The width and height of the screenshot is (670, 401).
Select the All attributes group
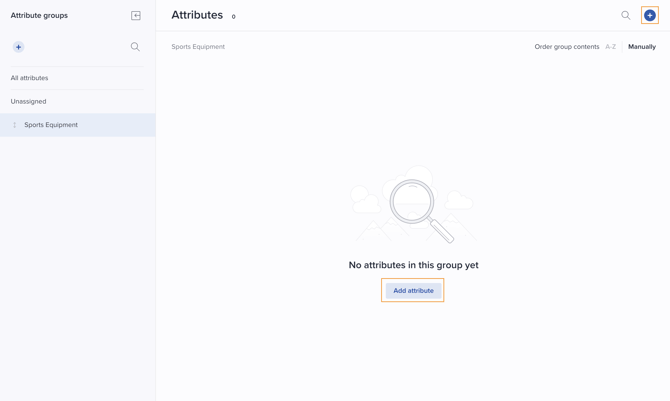pyautogui.click(x=30, y=78)
